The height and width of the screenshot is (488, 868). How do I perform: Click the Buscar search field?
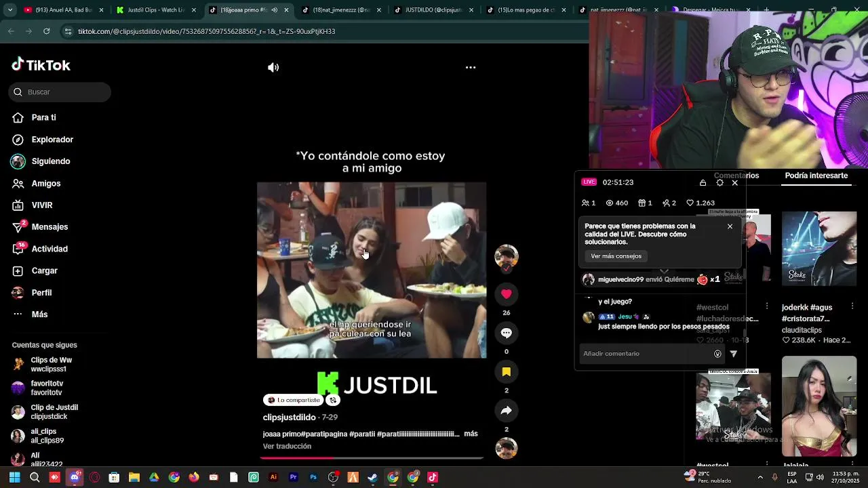point(60,91)
